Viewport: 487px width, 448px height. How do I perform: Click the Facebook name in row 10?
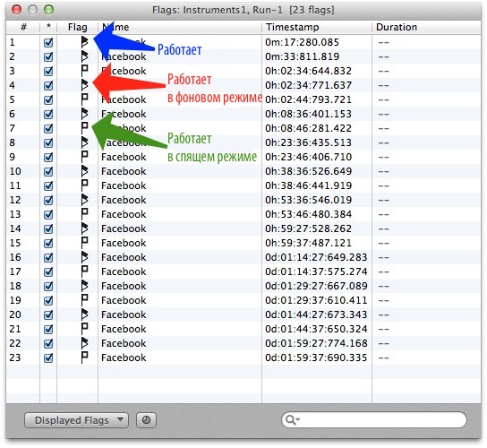pos(124,171)
